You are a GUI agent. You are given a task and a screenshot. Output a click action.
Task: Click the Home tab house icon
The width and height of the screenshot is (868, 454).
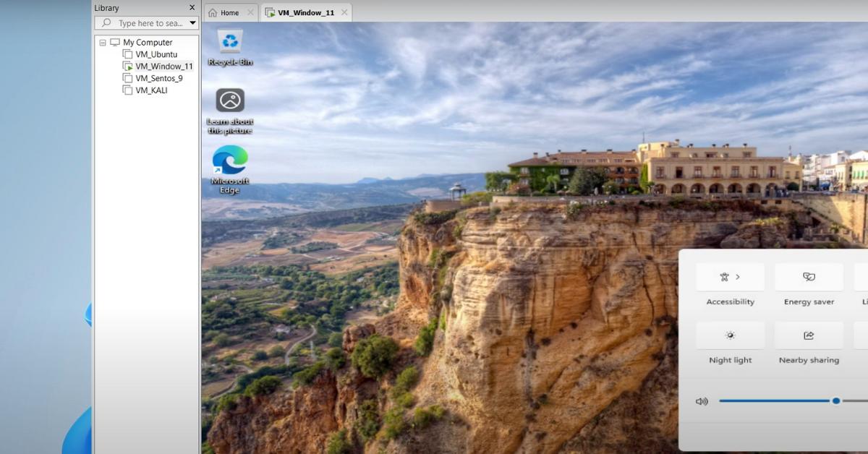click(x=213, y=12)
